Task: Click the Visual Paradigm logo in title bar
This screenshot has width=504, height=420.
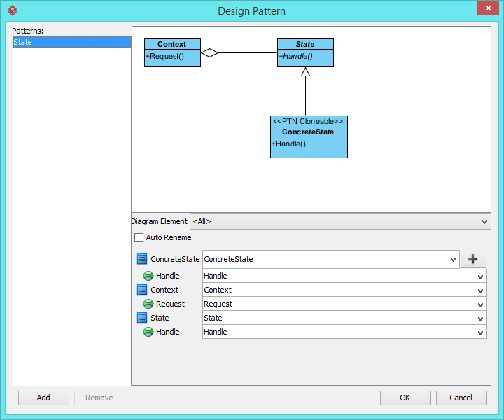Action: (x=13, y=10)
